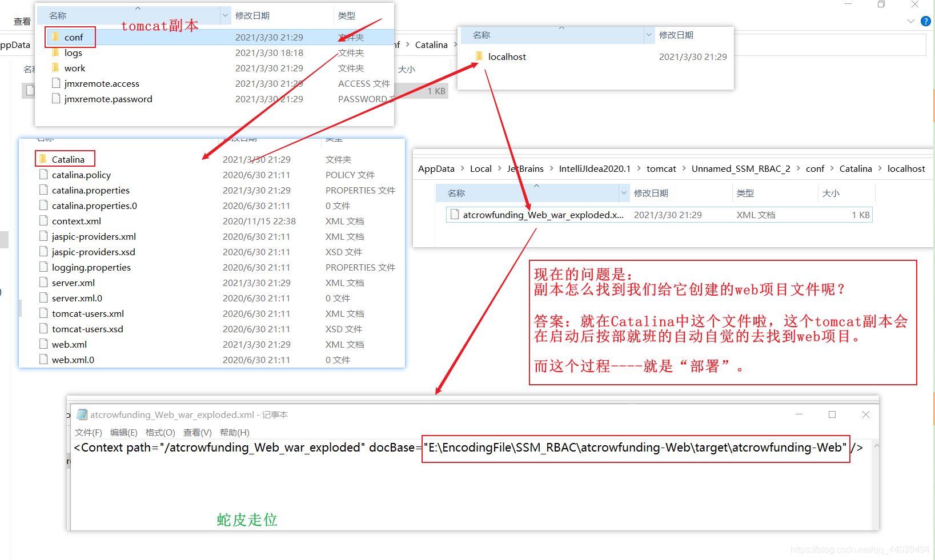The height and width of the screenshot is (560, 935).
Task: Open name column dropdown in conf folder list
Action: (225, 15)
